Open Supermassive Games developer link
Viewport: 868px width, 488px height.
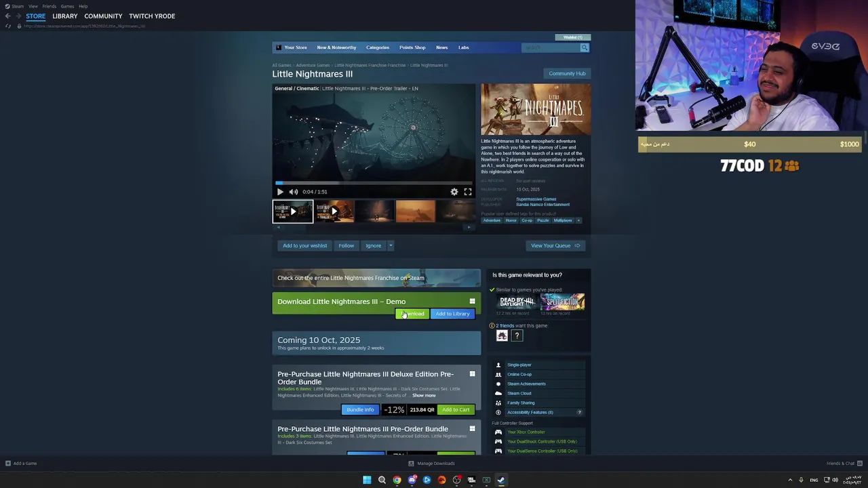click(x=536, y=199)
